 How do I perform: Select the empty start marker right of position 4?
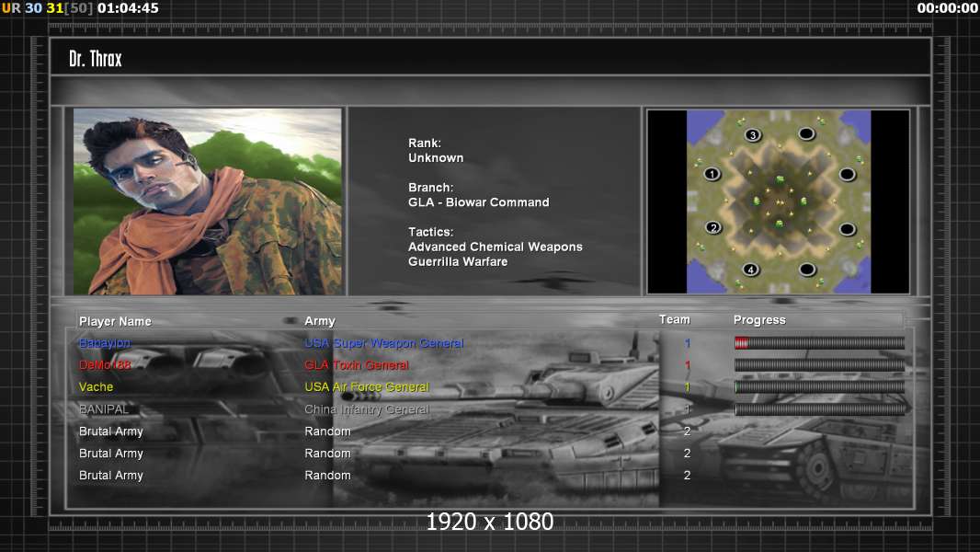point(807,270)
